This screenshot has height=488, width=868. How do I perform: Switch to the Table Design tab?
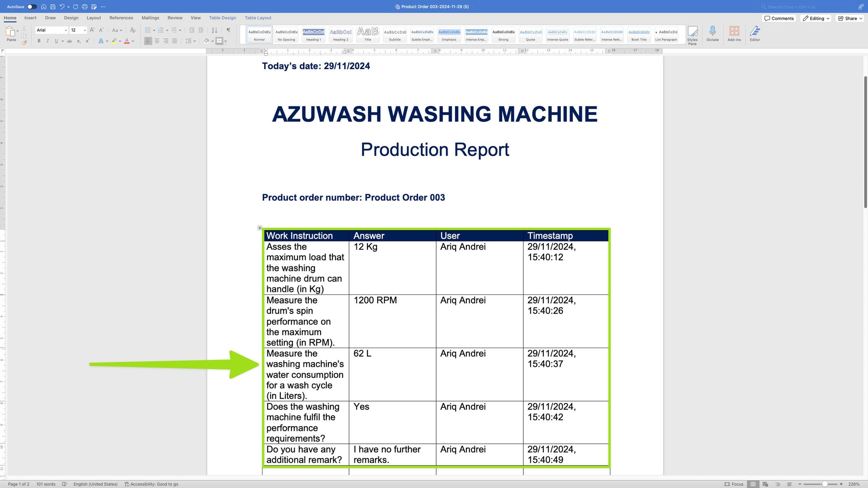point(222,18)
